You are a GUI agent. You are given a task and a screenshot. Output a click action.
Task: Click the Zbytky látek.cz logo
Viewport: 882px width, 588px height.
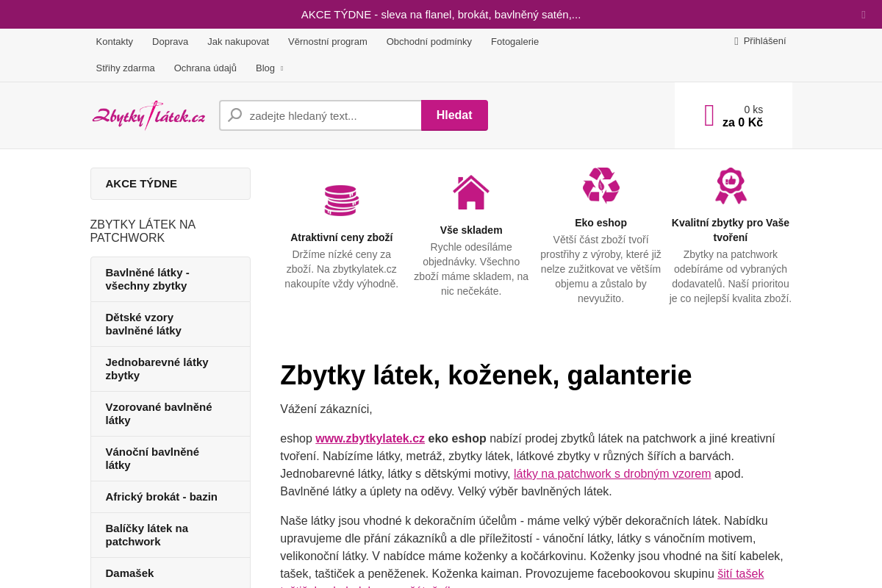pyautogui.click(x=148, y=115)
